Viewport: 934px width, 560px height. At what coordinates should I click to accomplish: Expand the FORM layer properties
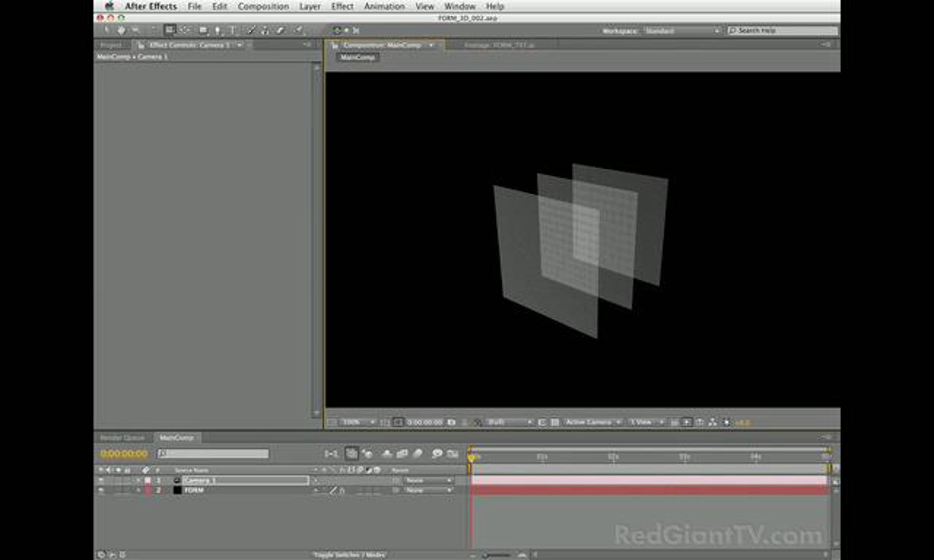[138, 490]
